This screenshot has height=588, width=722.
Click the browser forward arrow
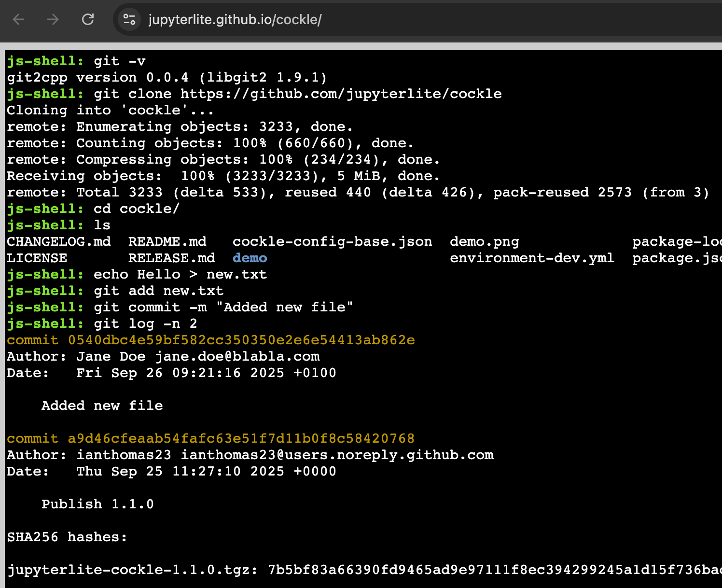tap(53, 19)
